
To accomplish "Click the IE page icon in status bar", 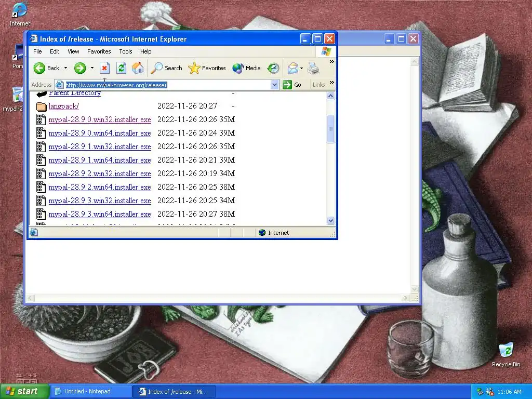I will click(34, 232).
